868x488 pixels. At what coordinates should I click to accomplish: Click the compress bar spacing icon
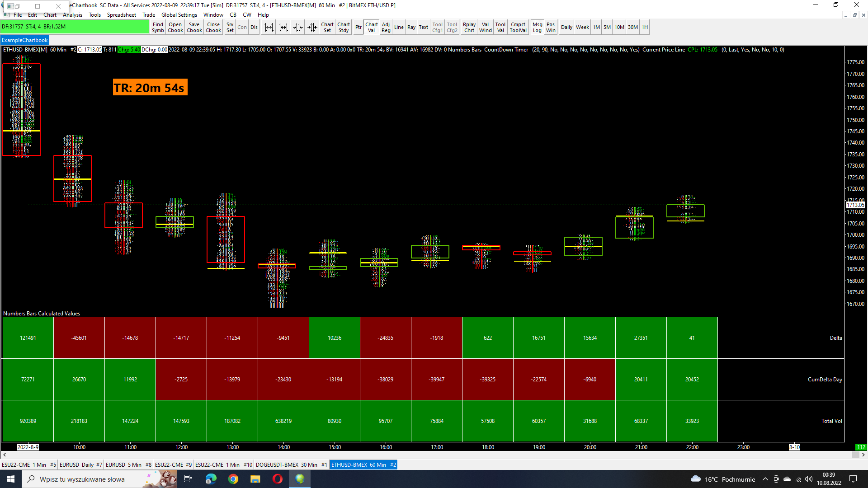click(x=283, y=28)
